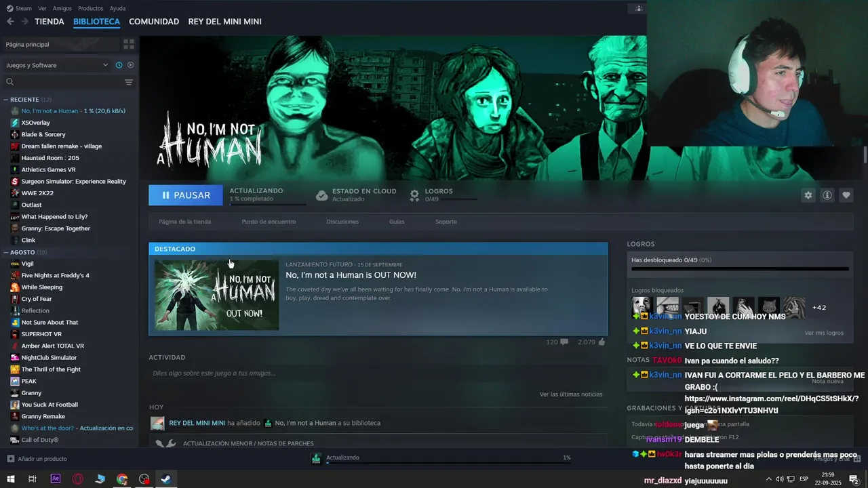Click the Outlast game icon

click(15, 205)
